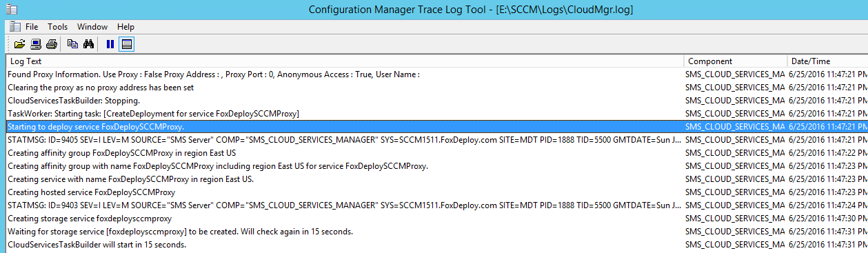Open the Window menu
Viewport: 868px width, 253px height.
coord(92,27)
